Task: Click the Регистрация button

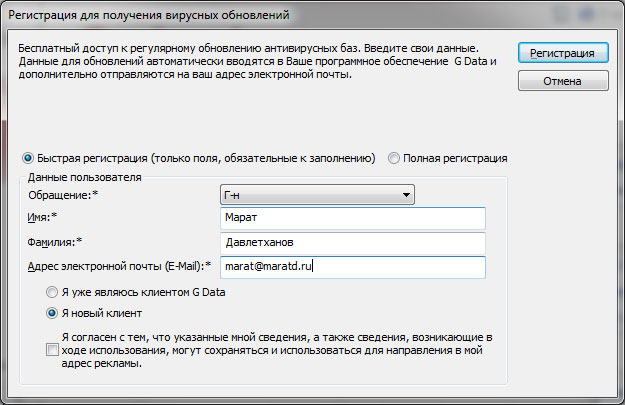Action: [x=561, y=53]
